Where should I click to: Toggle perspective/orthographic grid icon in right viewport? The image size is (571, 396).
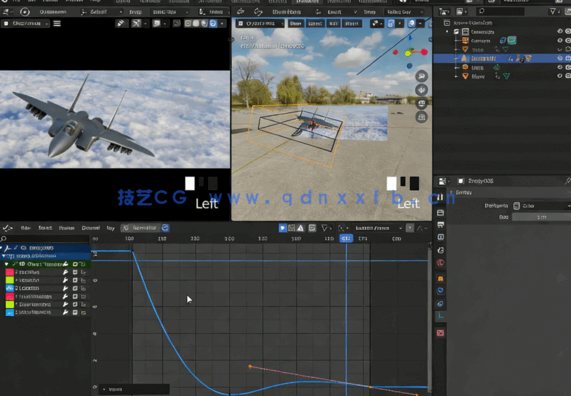pos(421,117)
